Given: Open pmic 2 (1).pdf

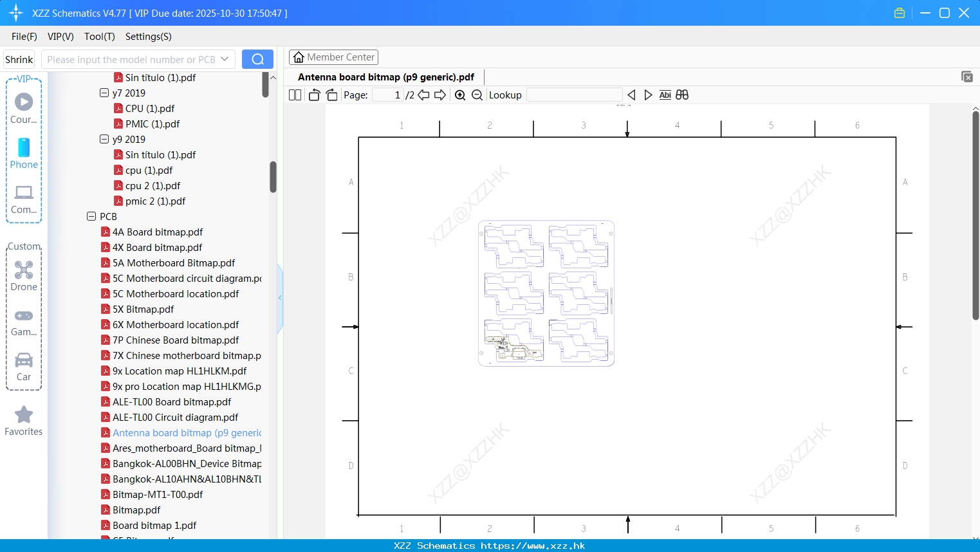Looking at the screenshot, I should click(155, 201).
